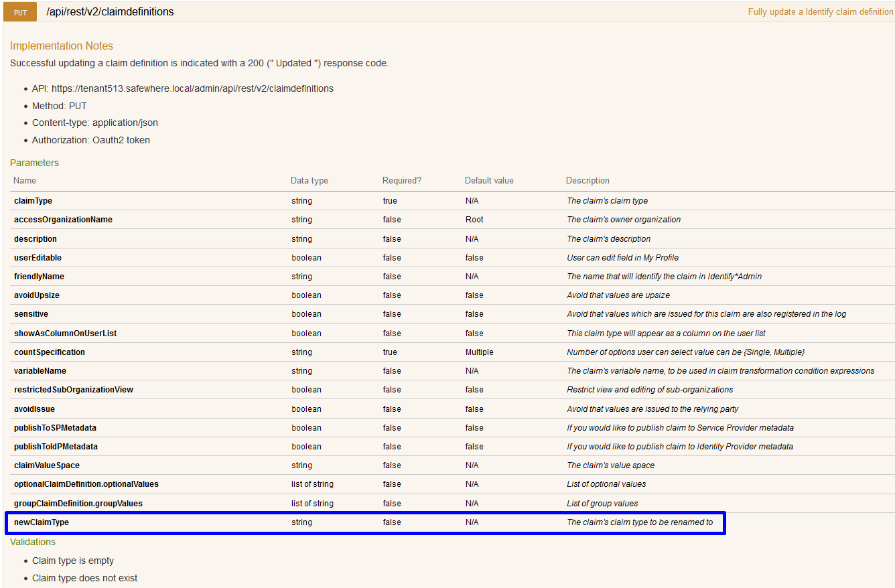The width and height of the screenshot is (895, 588).
Task: Select the Implementation Notes heading
Action: tap(62, 46)
